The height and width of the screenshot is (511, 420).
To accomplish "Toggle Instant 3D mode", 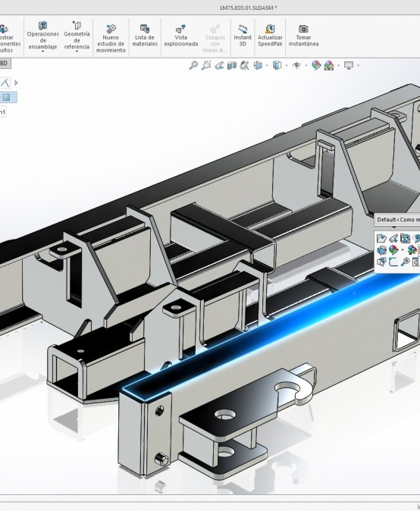I will (x=243, y=35).
